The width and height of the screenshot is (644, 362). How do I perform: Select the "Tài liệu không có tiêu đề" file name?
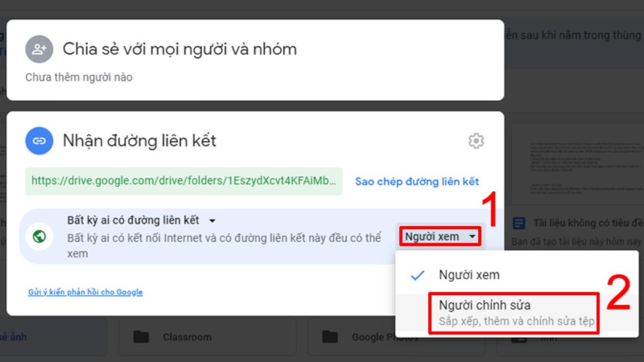pos(587,223)
